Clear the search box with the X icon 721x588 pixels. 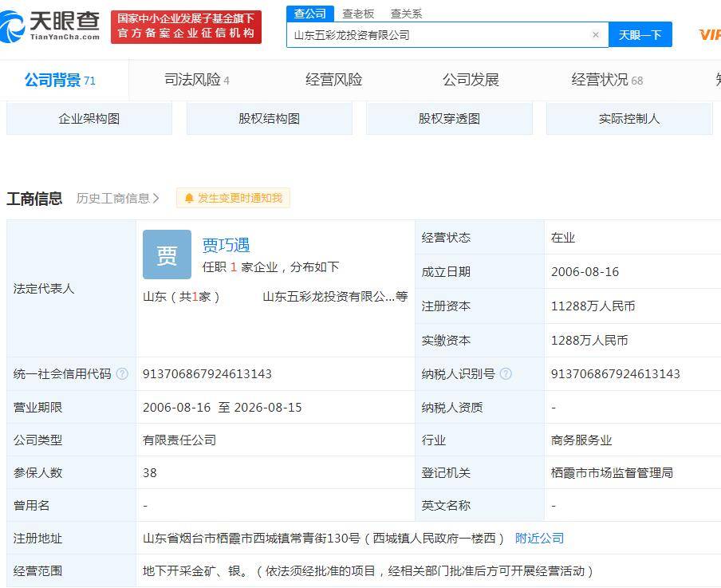[x=596, y=34]
